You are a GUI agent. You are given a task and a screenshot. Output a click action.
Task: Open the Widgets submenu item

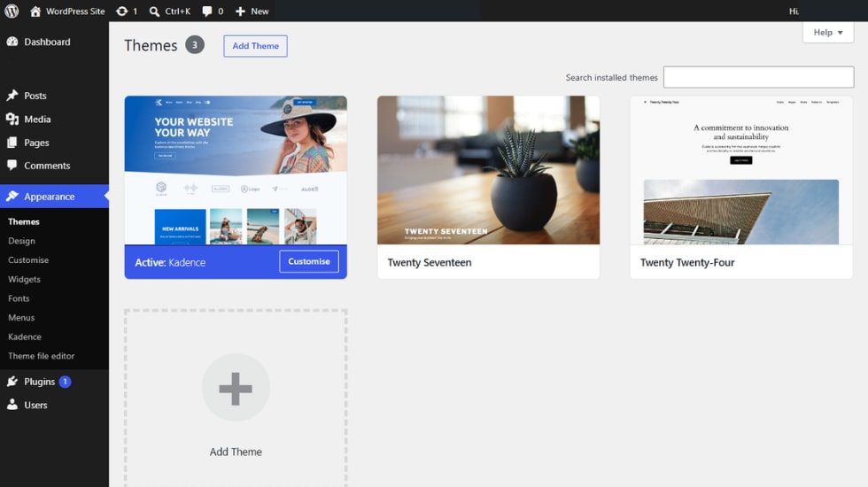25,279
